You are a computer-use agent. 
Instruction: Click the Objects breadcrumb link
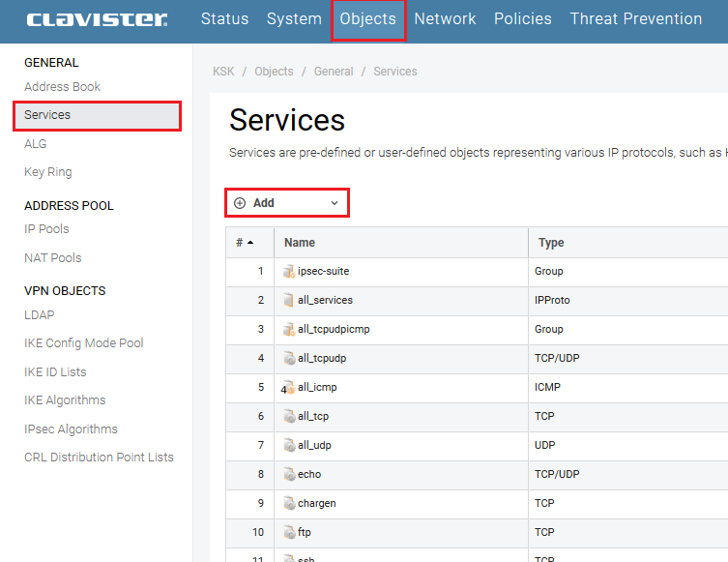point(274,72)
